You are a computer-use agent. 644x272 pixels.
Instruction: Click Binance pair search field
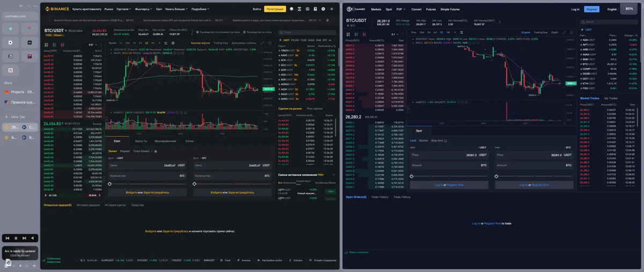click(307, 33)
